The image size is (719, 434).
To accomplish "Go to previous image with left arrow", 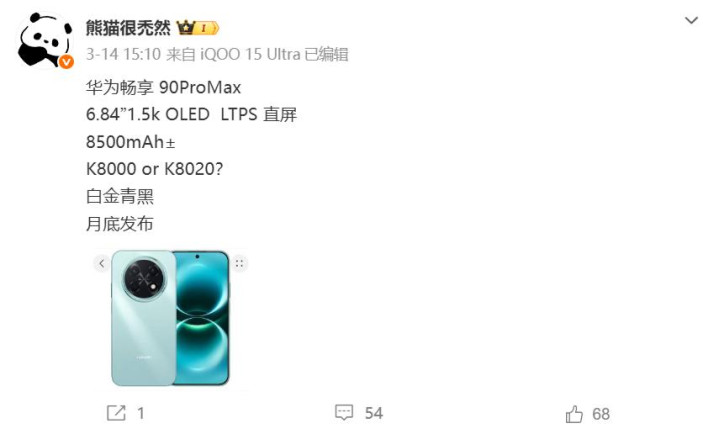I will (x=102, y=263).
